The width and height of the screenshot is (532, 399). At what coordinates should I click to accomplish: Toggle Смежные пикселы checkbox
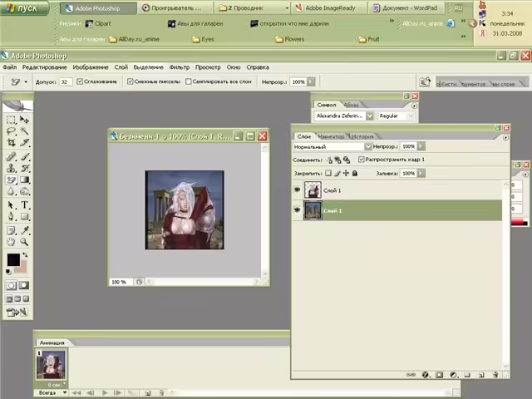click(x=130, y=81)
